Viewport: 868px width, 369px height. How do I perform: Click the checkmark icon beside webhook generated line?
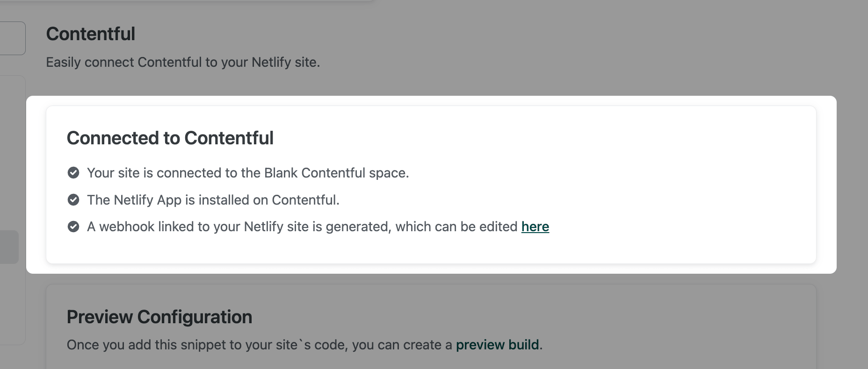coord(73,227)
